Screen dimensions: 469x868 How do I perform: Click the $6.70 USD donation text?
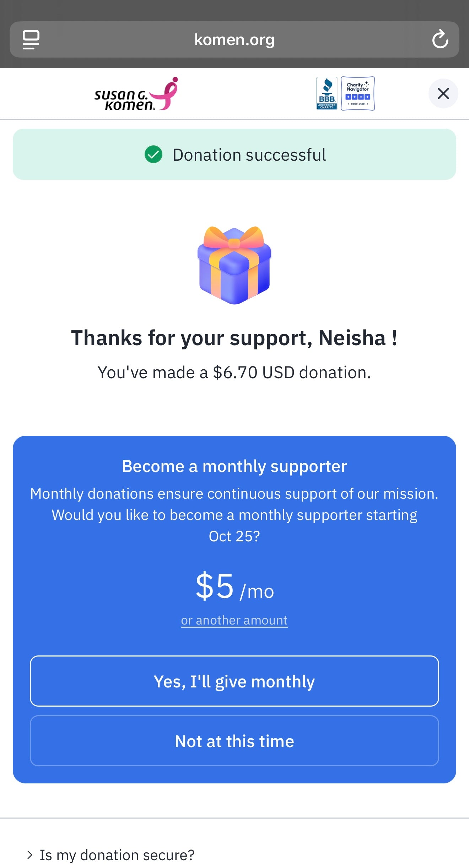pyautogui.click(x=234, y=373)
